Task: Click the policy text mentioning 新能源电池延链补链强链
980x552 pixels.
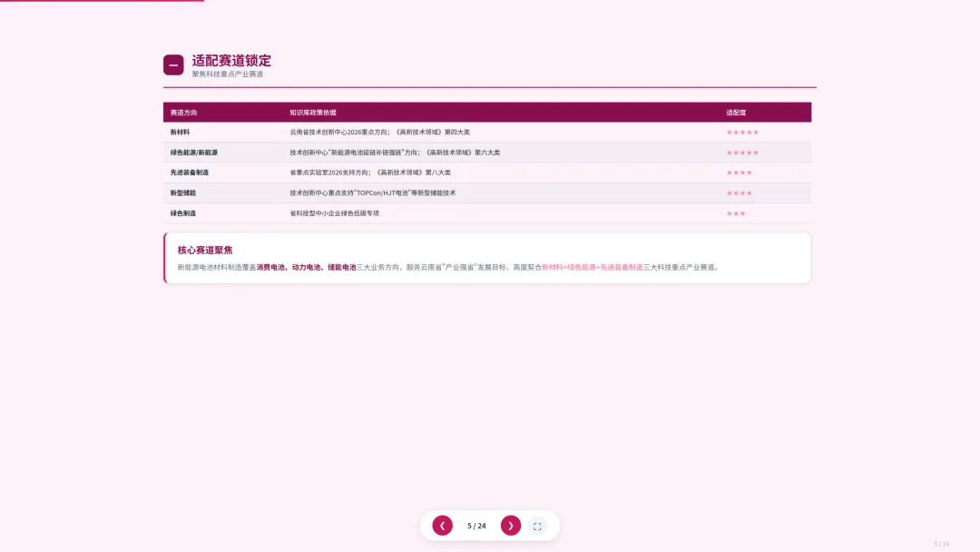Action: [x=395, y=153]
